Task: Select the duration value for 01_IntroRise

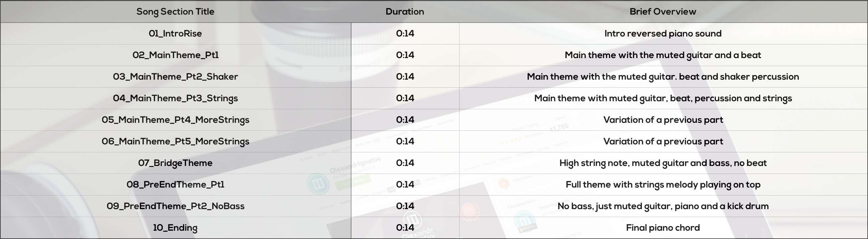Action: tap(405, 34)
